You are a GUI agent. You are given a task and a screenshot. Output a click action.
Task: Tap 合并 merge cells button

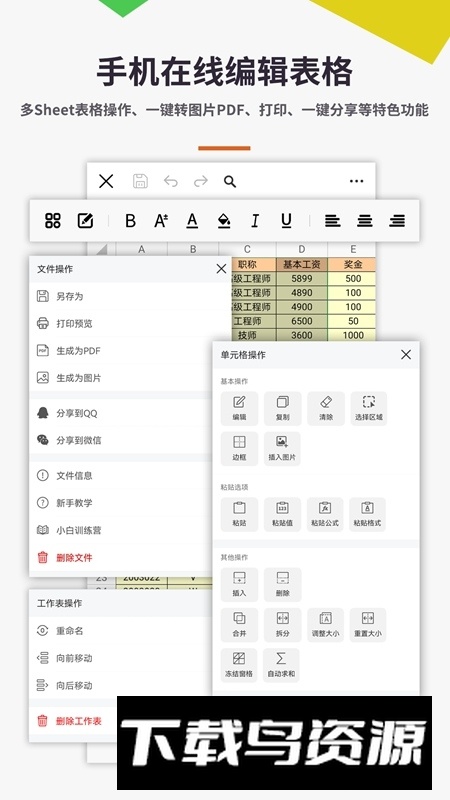pos(239,624)
